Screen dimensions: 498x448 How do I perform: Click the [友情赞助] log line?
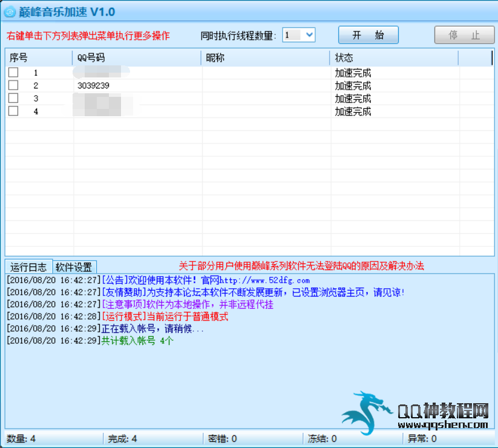tap(206, 292)
